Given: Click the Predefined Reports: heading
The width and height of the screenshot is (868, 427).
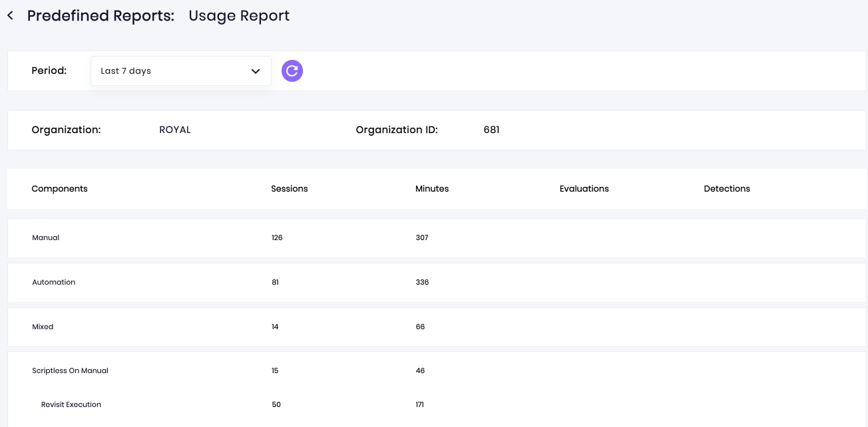Looking at the screenshot, I should [101, 16].
